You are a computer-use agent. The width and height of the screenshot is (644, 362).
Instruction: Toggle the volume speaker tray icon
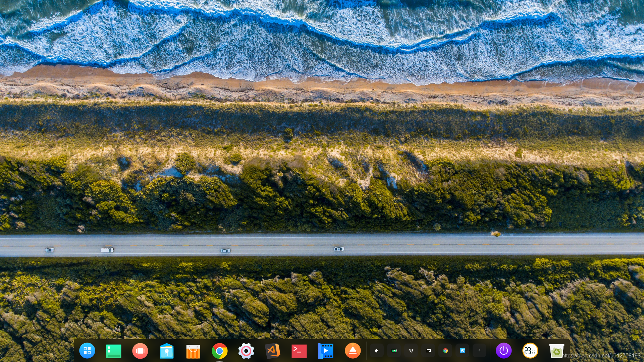[x=377, y=351]
